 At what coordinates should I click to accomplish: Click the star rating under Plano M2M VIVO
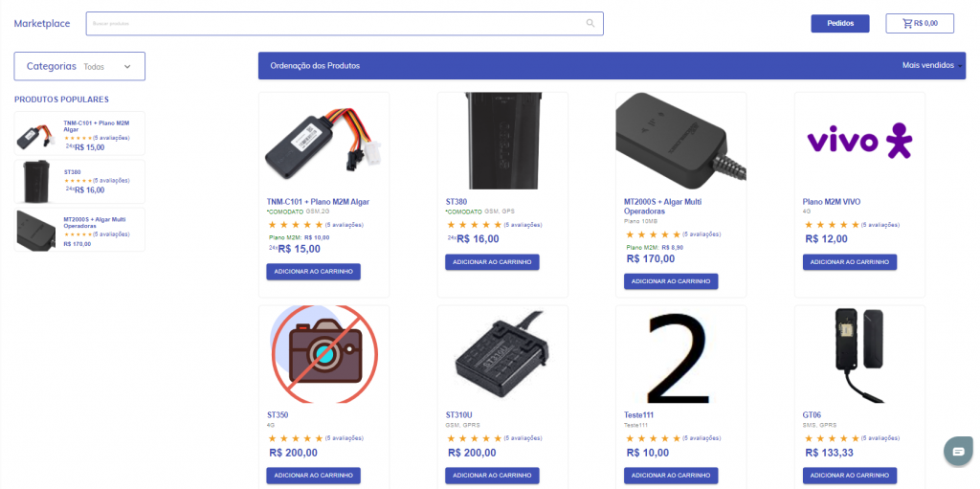833,225
